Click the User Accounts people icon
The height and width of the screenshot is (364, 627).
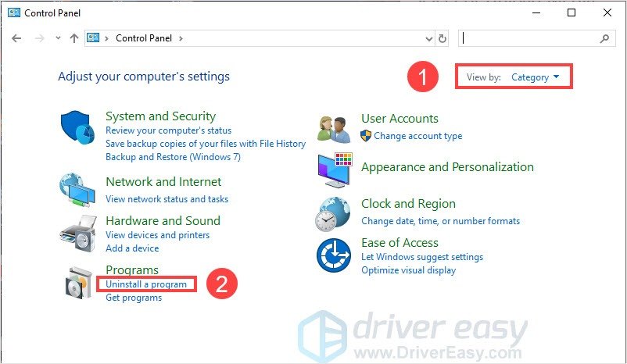tap(334, 129)
